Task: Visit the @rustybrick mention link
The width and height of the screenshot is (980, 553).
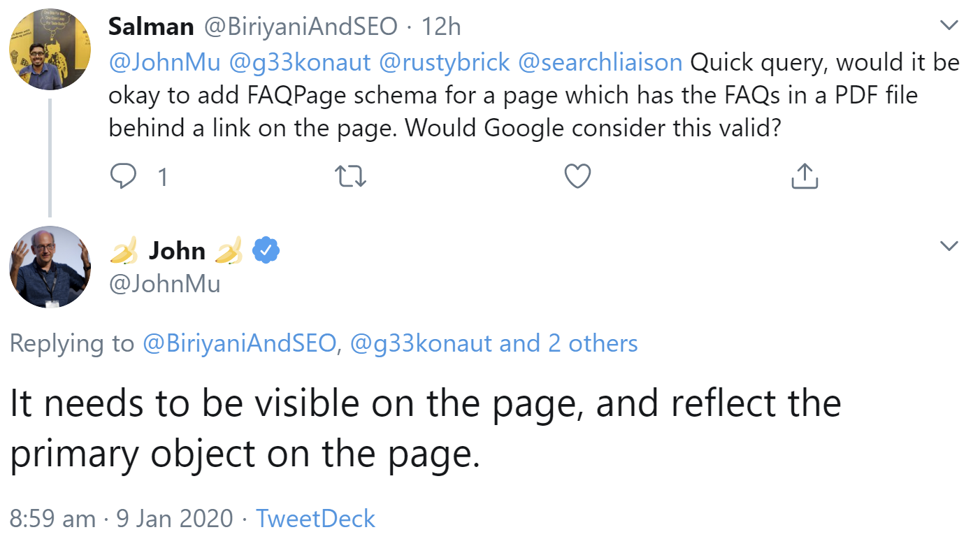Action: (x=445, y=63)
